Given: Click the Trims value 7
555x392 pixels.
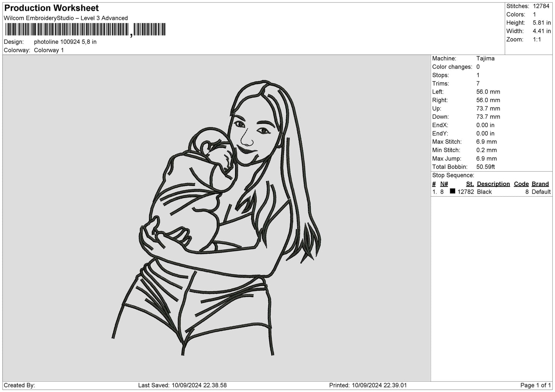Looking at the screenshot, I should tap(478, 84).
